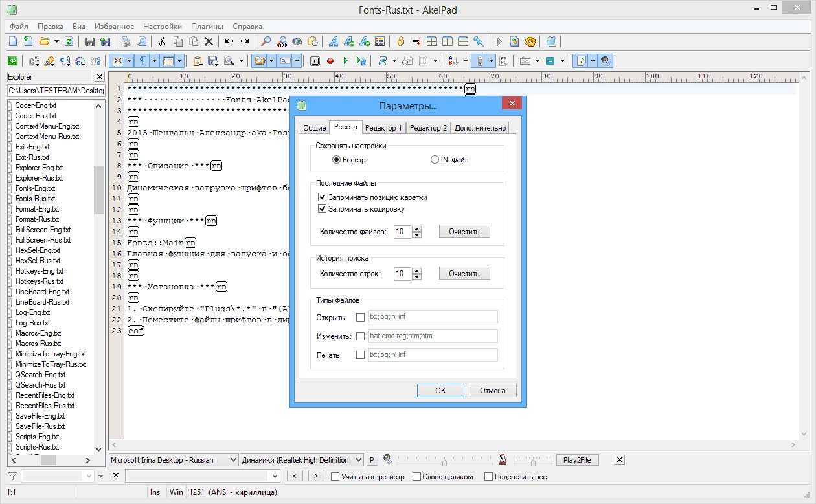Click the color grid palette icon
The image size is (816, 504).
380,41
